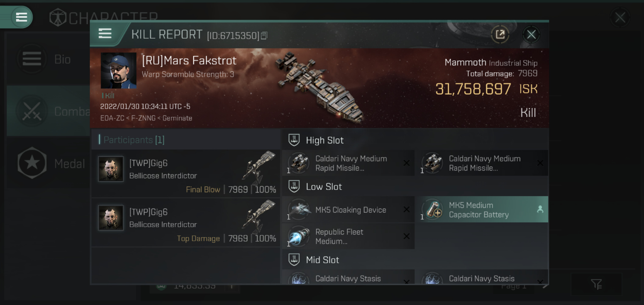Toggle the Mid Slot section header
The height and width of the screenshot is (305, 644).
[322, 260]
